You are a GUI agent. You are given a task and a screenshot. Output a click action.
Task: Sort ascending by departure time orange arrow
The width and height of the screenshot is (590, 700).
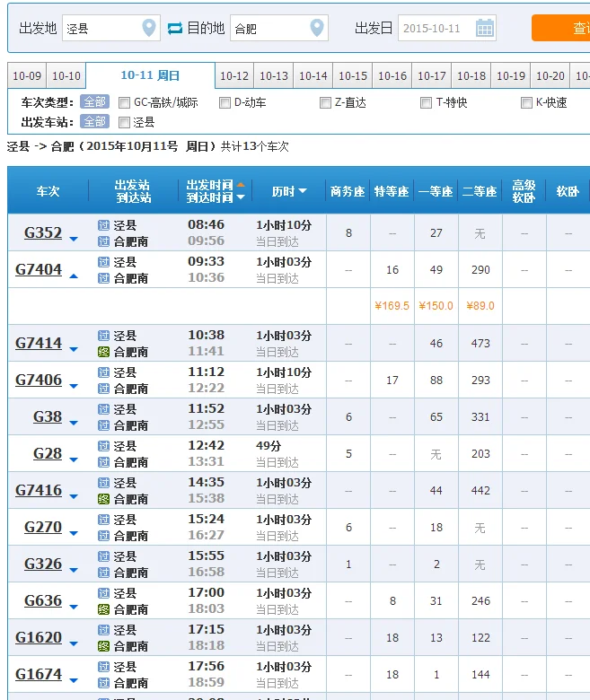[241, 185]
